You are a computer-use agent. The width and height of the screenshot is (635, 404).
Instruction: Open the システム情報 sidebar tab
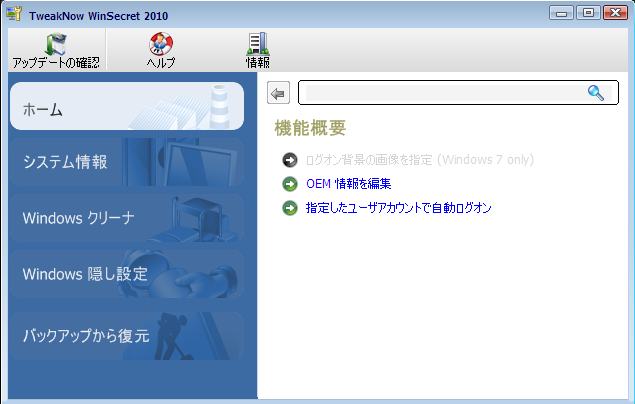[x=127, y=162]
